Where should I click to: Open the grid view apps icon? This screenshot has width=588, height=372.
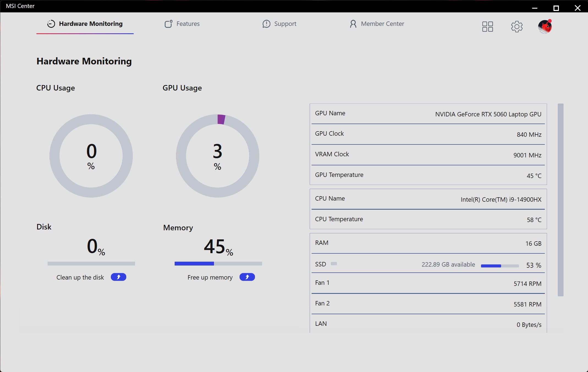click(x=487, y=27)
